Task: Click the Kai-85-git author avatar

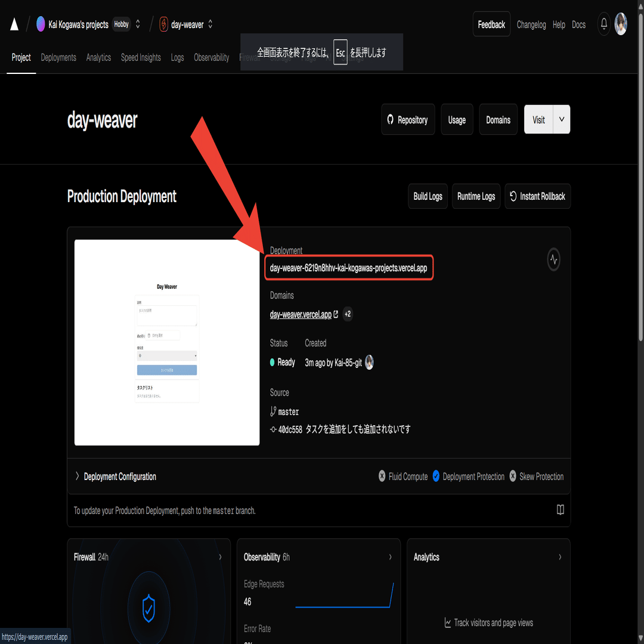Action: (x=369, y=363)
